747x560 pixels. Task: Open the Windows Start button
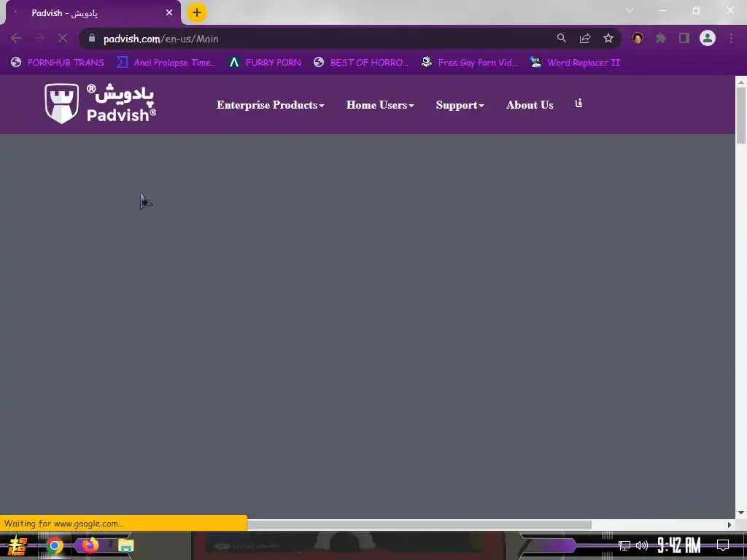[18, 545]
